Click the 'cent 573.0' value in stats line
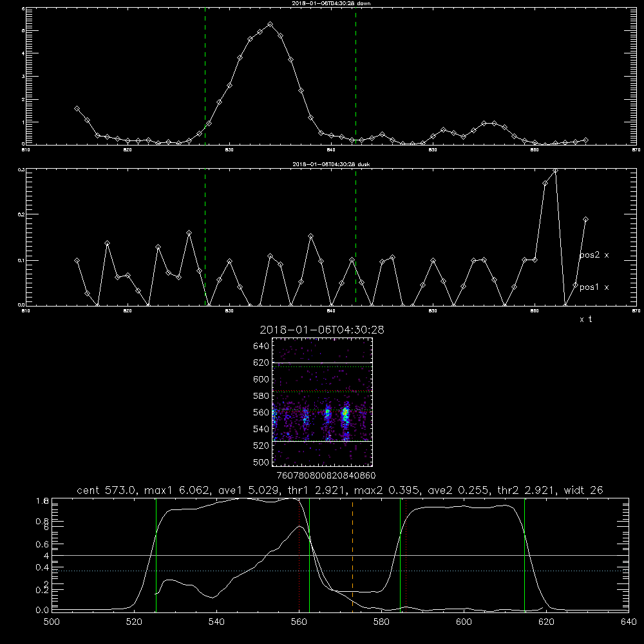 [x=108, y=490]
